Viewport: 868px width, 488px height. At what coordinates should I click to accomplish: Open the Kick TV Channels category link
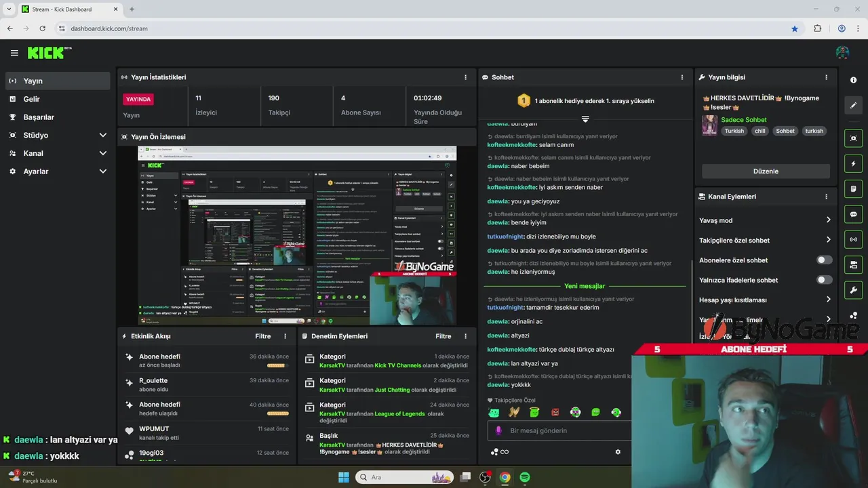click(398, 365)
